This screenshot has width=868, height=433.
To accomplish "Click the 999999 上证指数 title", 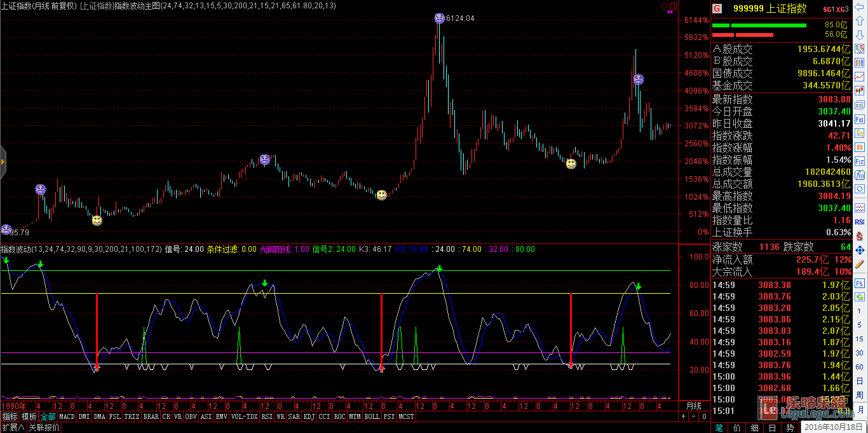I will click(x=770, y=9).
